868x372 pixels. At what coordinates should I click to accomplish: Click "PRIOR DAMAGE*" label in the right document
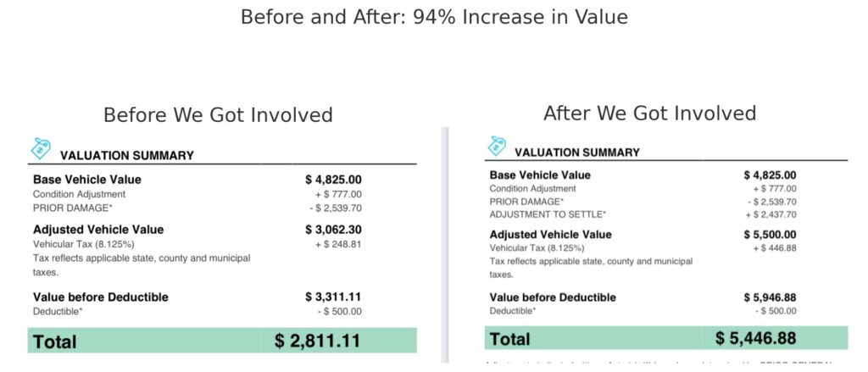click(526, 202)
